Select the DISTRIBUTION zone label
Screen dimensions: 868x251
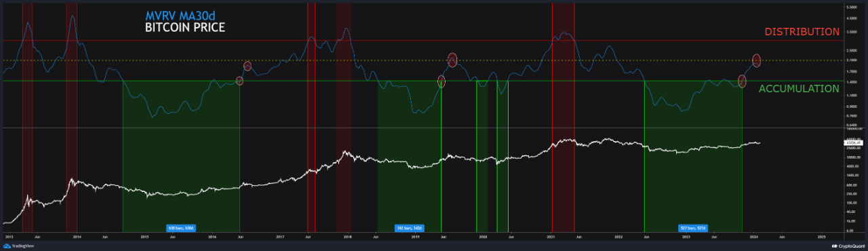coord(802,32)
